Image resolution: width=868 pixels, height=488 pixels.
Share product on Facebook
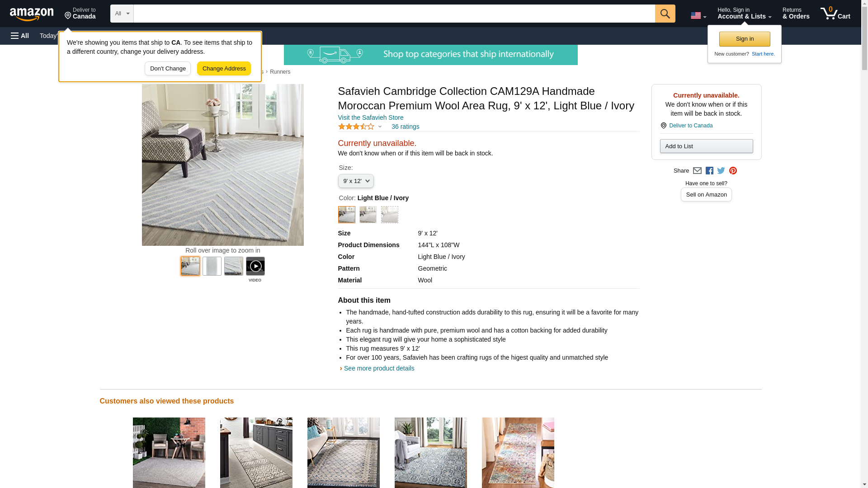coord(709,171)
